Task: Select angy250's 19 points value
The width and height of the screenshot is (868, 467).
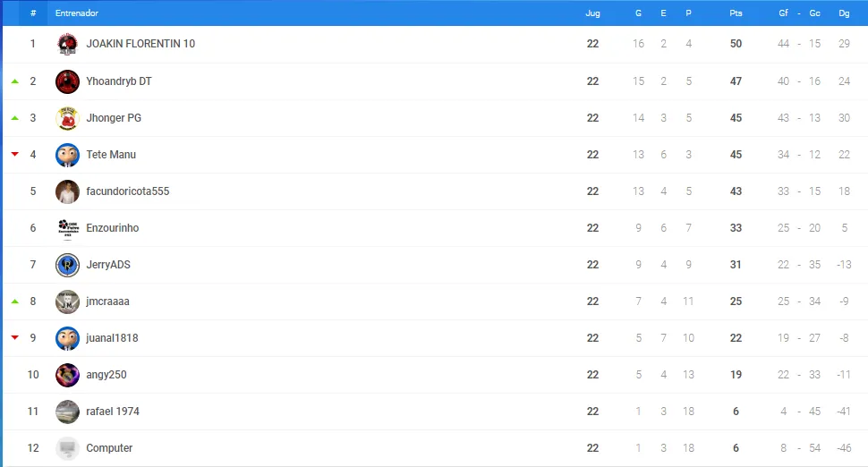Action: pos(736,375)
